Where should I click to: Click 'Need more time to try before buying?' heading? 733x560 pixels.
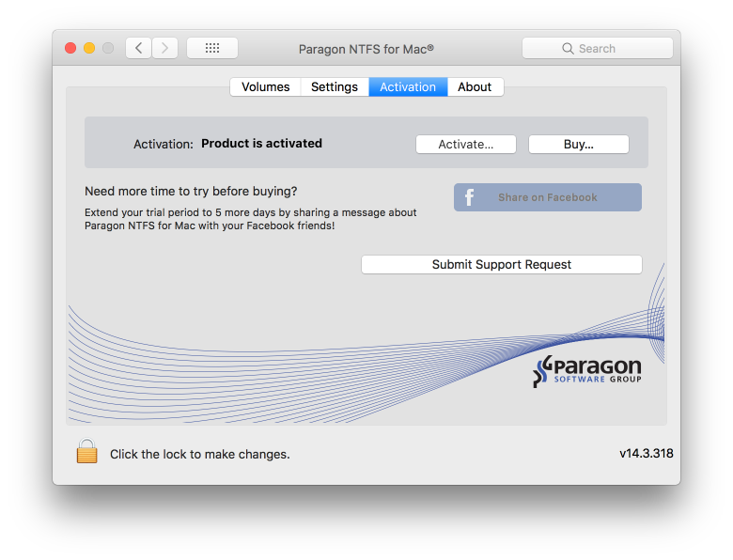[191, 191]
